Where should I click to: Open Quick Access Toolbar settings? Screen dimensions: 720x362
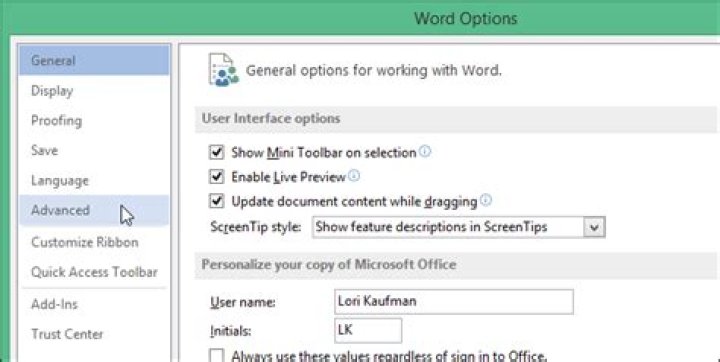pyautogui.click(x=94, y=272)
